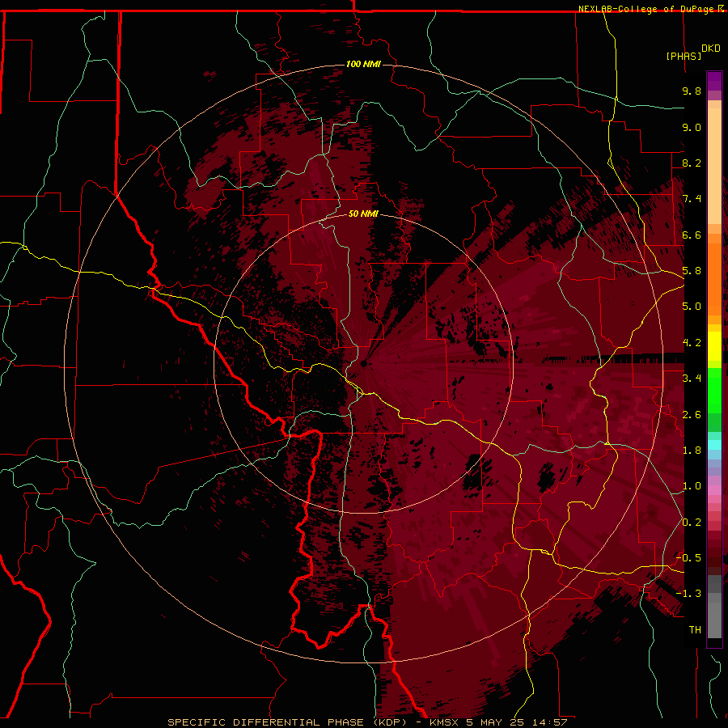728x728 pixels.
Task: Click the 5.0 value on the color scale
Action: [692, 307]
